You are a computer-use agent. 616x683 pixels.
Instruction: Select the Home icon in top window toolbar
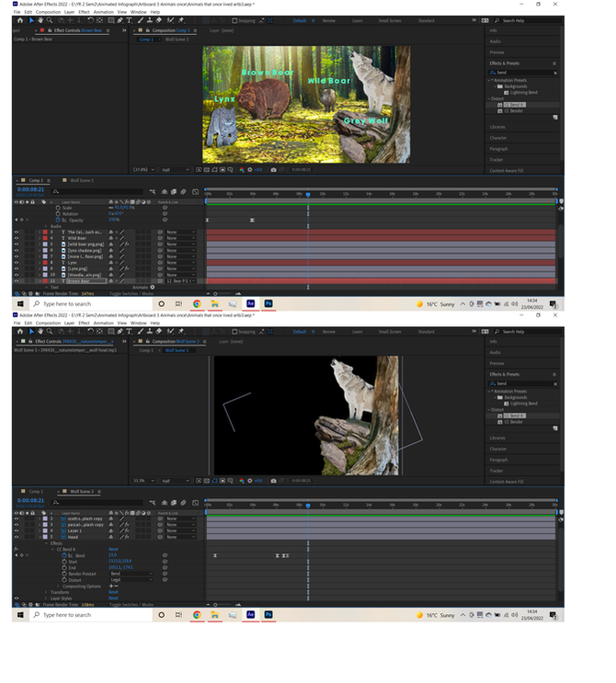(x=20, y=20)
